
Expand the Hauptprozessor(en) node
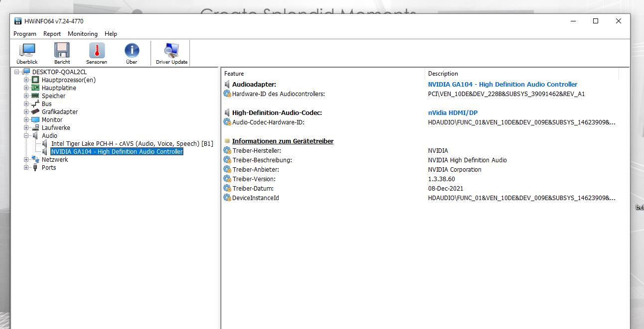[x=26, y=80]
